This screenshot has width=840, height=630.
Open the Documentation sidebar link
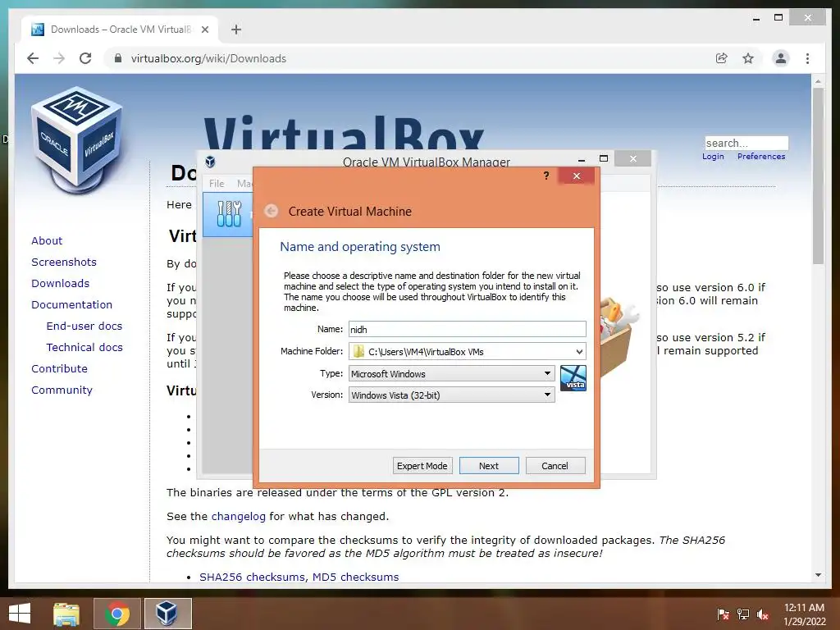coord(72,305)
